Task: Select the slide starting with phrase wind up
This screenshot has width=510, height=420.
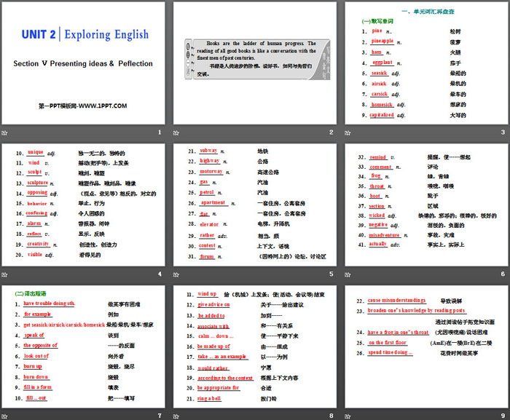Action: coord(254,346)
